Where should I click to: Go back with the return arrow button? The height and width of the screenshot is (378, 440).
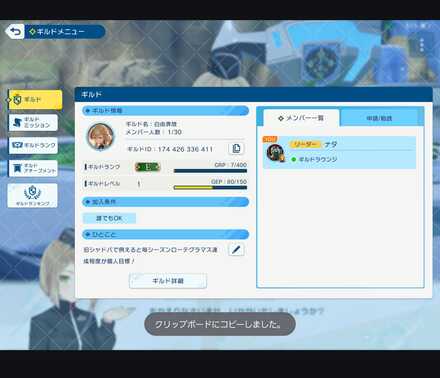15,32
